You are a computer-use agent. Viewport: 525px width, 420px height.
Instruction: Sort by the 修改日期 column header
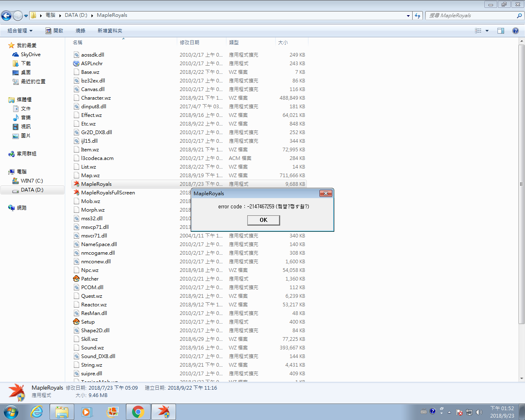(201, 42)
